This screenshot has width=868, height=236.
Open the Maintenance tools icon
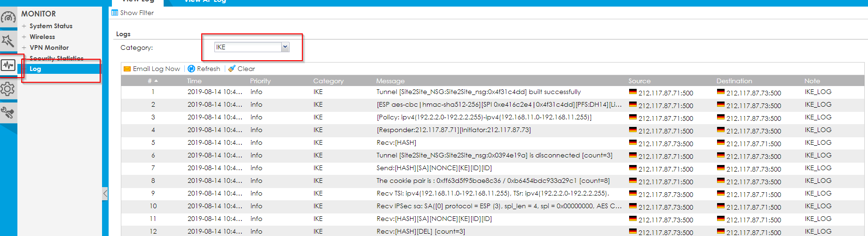click(8, 112)
